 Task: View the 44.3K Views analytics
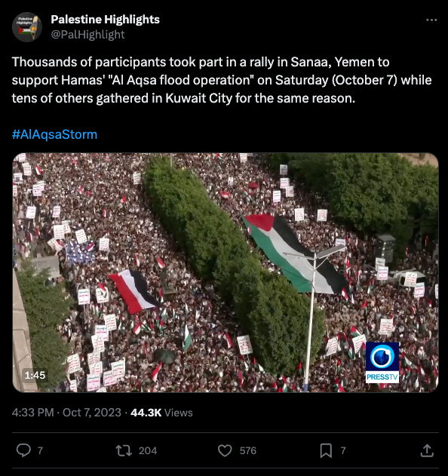pyautogui.click(x=161, y=413)
